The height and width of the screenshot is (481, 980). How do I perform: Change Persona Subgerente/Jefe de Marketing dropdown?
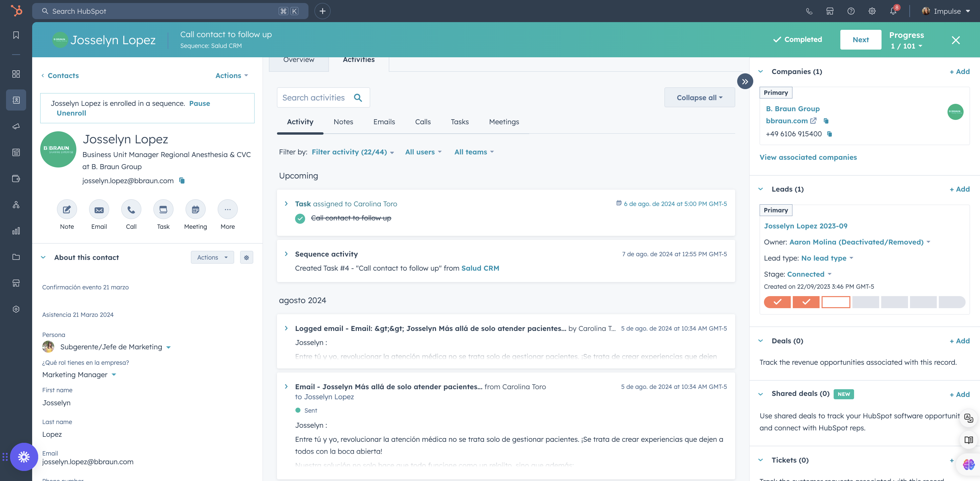coord(116,347)
